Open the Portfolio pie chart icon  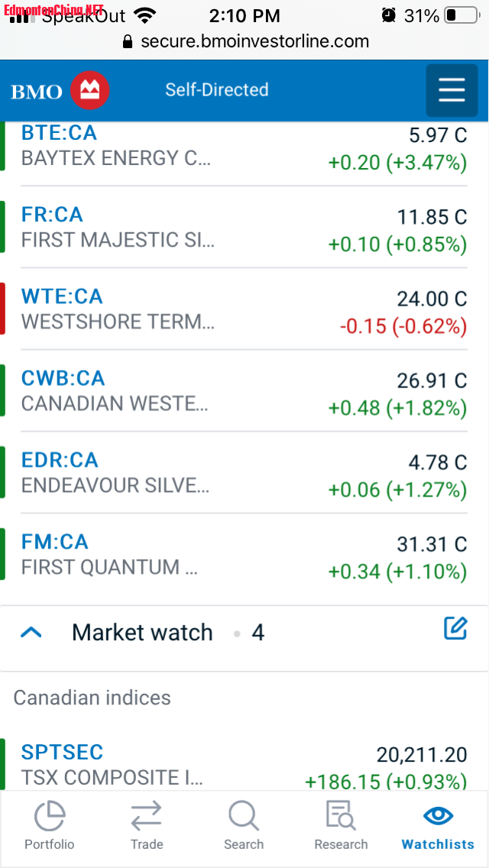point(50,817)
